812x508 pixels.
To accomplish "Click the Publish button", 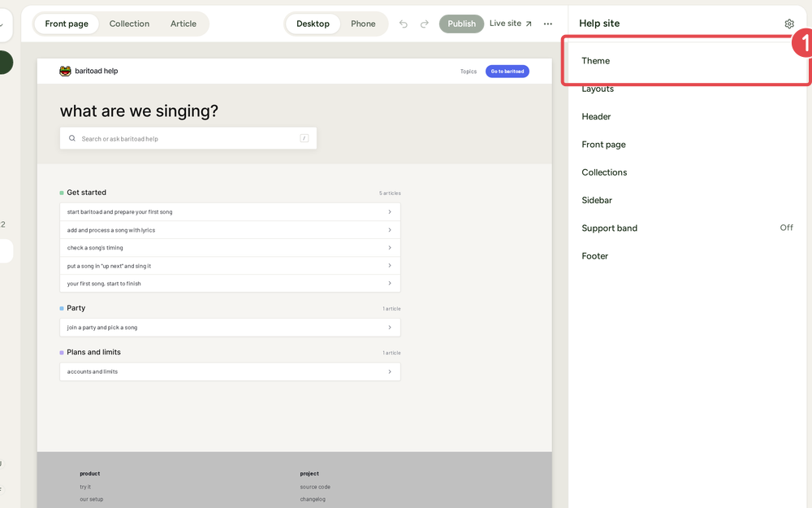I will (x=461, y=24).
